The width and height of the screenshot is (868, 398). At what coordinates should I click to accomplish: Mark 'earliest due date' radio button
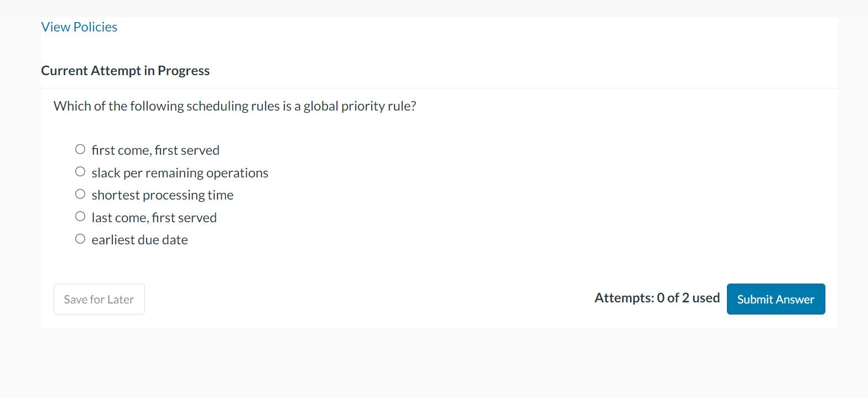(80, 239)
